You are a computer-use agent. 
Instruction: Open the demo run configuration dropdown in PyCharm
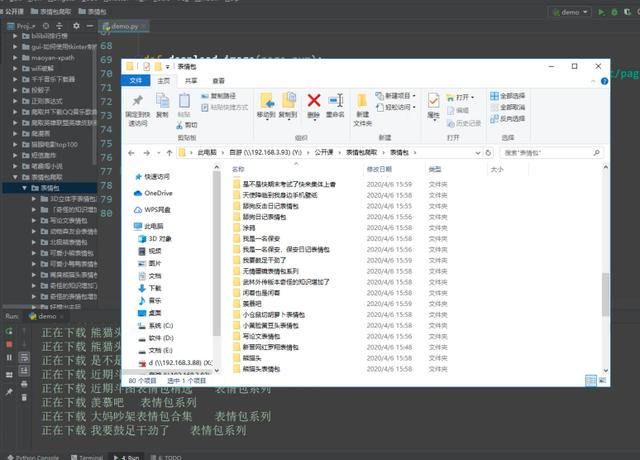pos(570,12)
